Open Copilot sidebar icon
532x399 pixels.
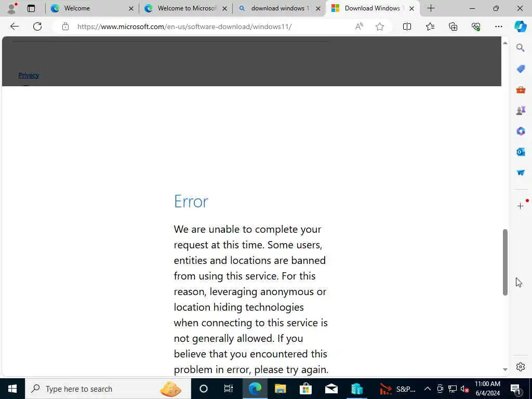click(521, 26)
